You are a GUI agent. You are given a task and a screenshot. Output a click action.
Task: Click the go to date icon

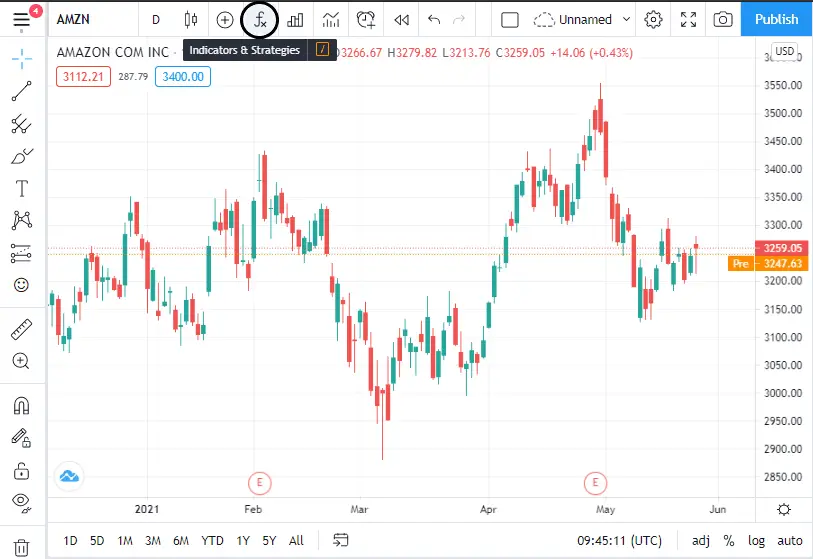point(341,540)
